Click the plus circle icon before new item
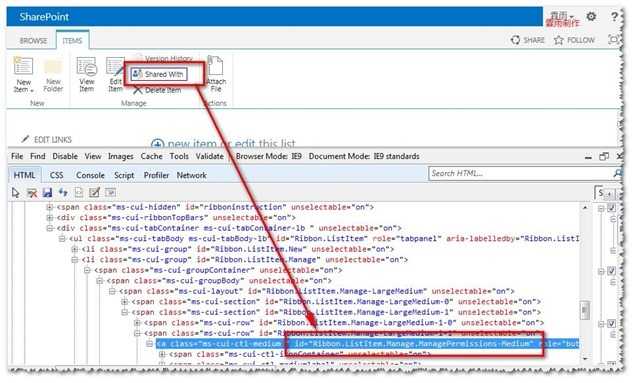 [x=157, y=144]
